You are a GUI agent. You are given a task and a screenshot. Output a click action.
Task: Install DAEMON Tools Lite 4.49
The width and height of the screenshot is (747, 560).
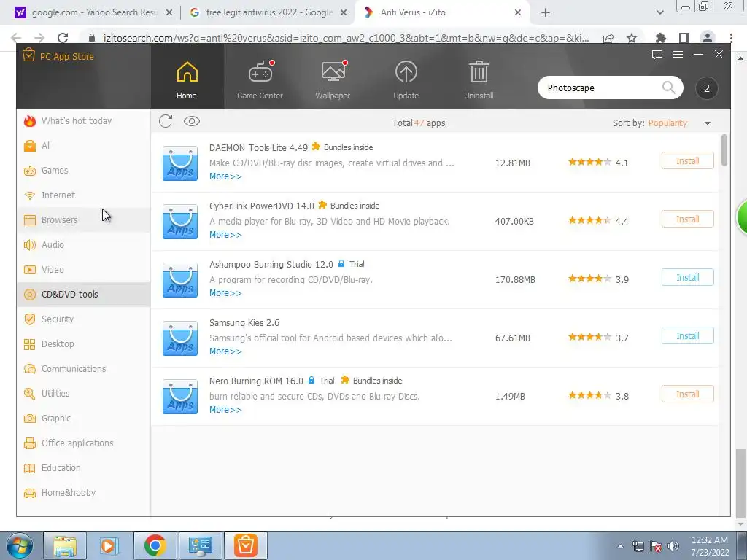pyautogui.click(x=687, y=161)
